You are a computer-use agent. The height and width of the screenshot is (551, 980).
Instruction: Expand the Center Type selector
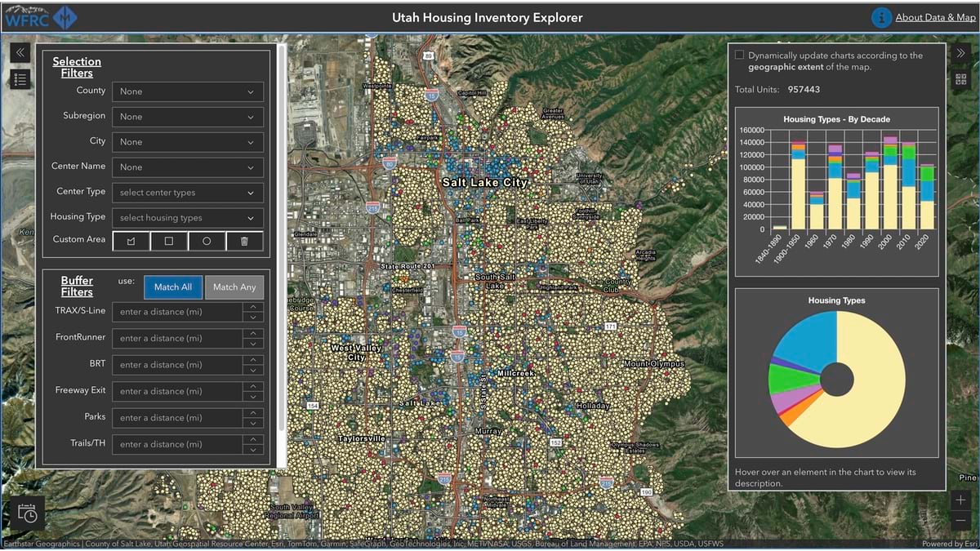[x=188, y=192]
